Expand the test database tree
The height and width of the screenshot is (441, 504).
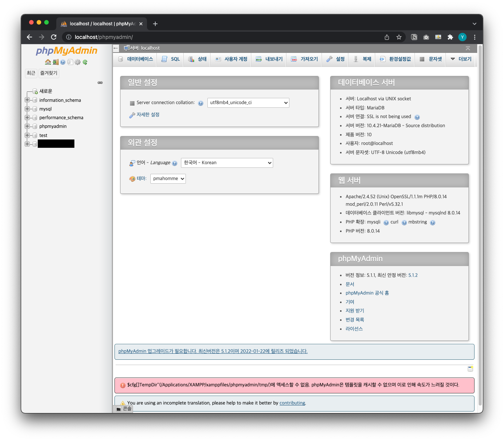click(x=27, y=135)
